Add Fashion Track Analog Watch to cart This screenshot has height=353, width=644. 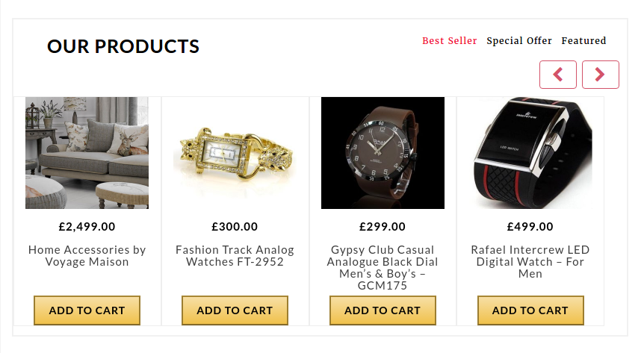tap(235, 310)
